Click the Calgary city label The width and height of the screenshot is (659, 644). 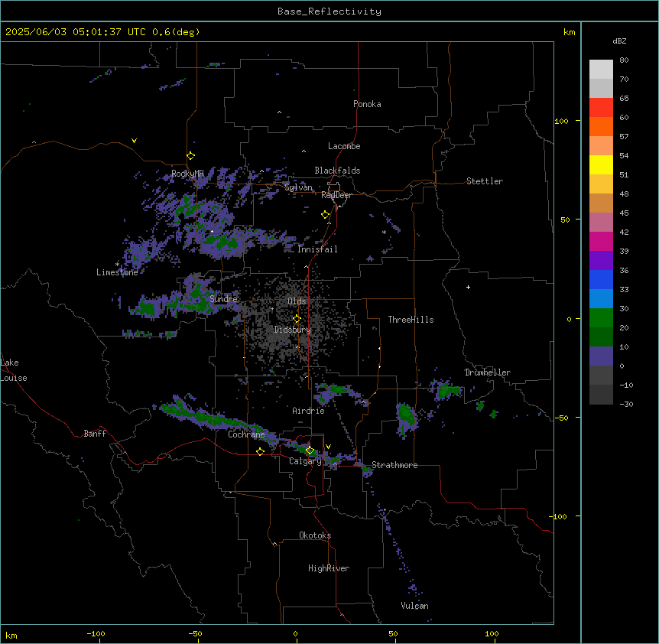306,461
